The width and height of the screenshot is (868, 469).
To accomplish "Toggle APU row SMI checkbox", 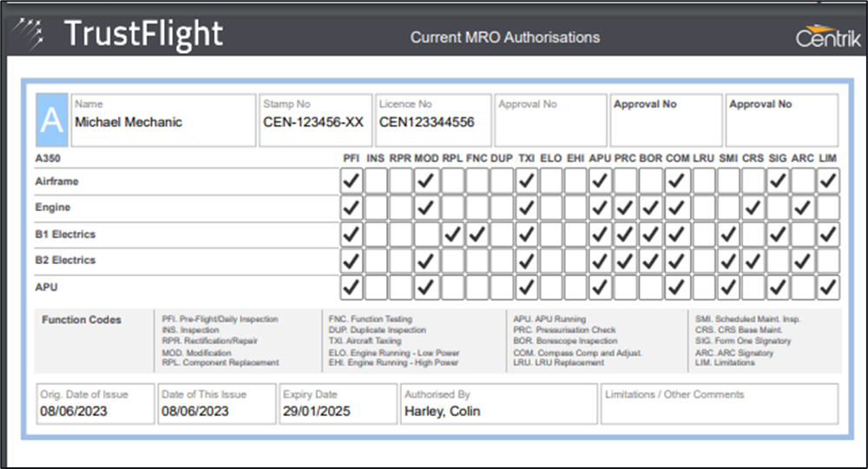I will (x=728, y=287).
